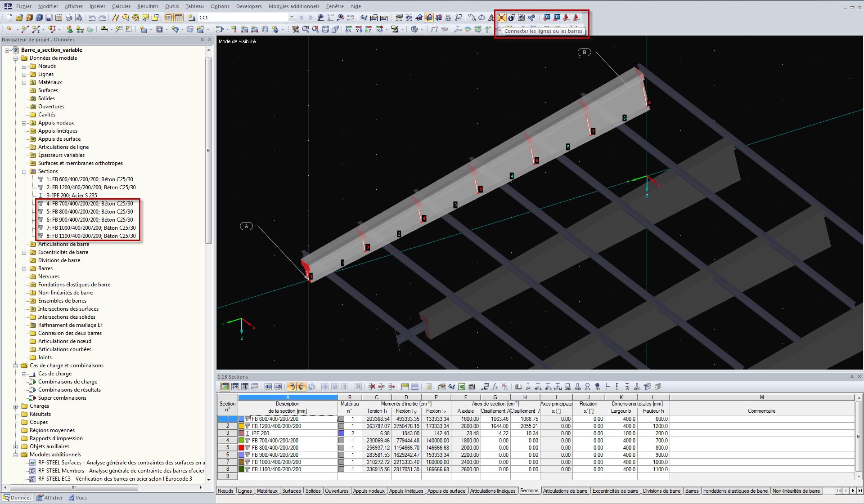Screen dimensions: 864x504
Task: Pin the project navigator panel
Action: [202, 40]
